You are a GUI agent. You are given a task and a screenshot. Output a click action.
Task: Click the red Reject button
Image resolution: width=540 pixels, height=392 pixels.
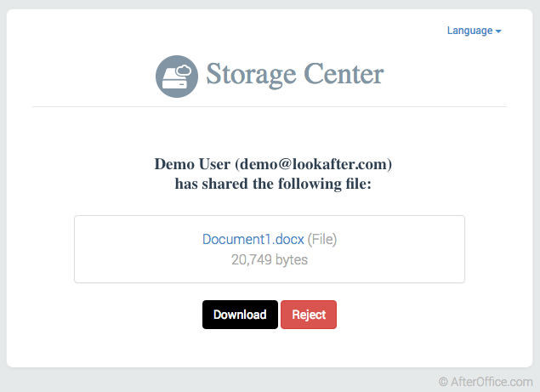tap(309, 315)
